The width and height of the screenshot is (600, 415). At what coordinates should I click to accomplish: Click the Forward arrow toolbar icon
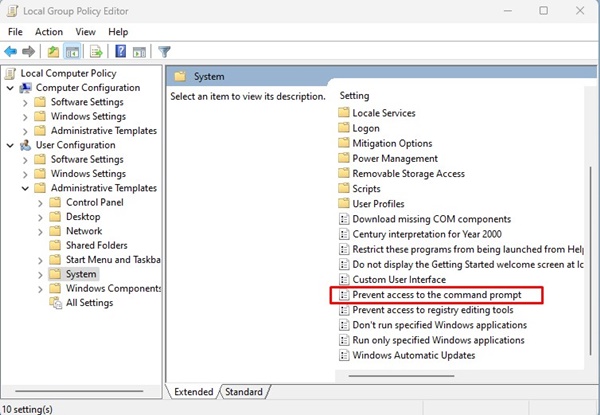[x=29, y=52]
